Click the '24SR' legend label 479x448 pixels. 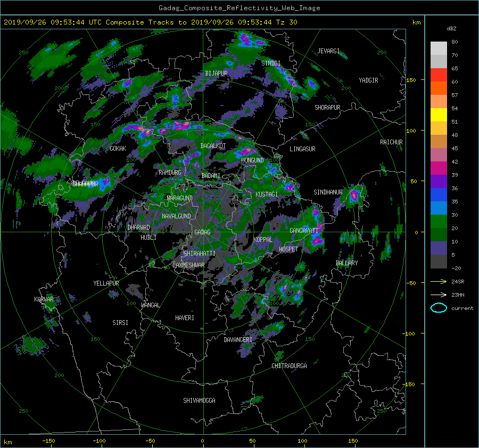(x=458, y=281)
